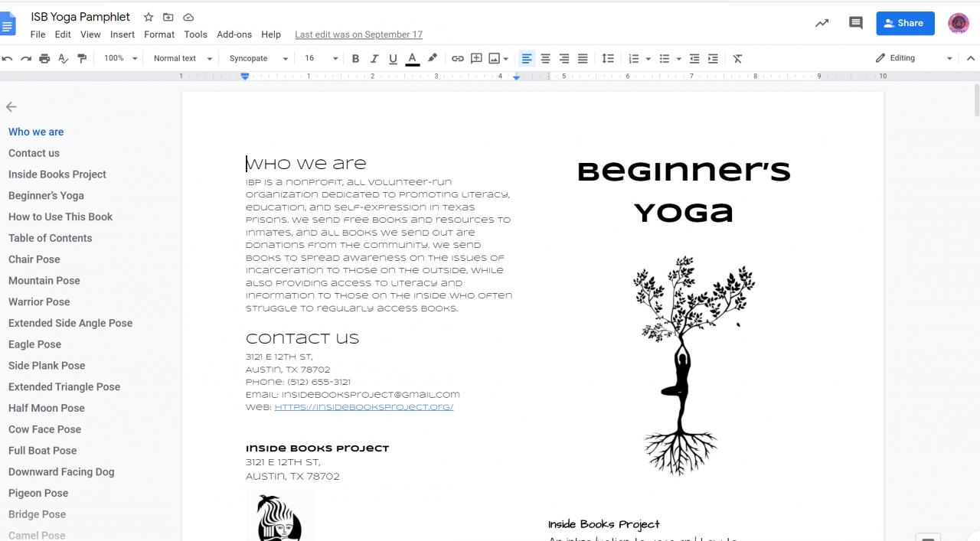
Task: Click the blue Share button
Action: [x=905, y=23]
